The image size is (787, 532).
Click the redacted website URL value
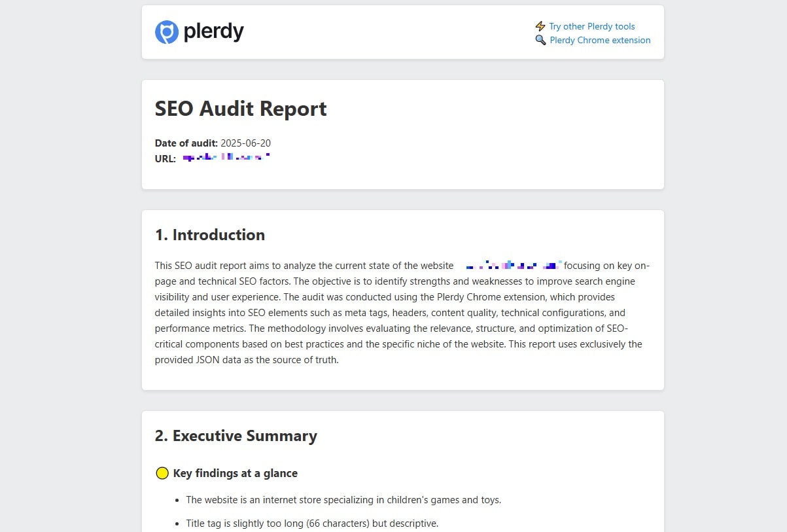(x=226, y=157)
